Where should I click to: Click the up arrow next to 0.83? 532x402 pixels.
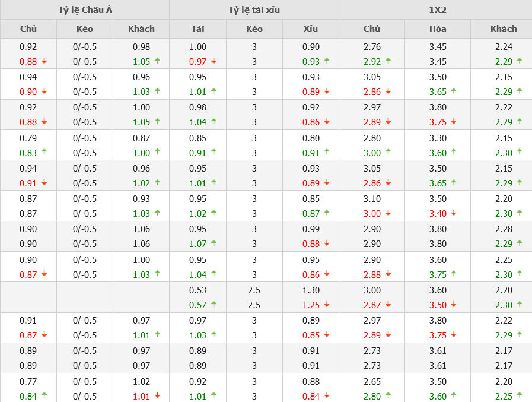click(x=44, y=152)
